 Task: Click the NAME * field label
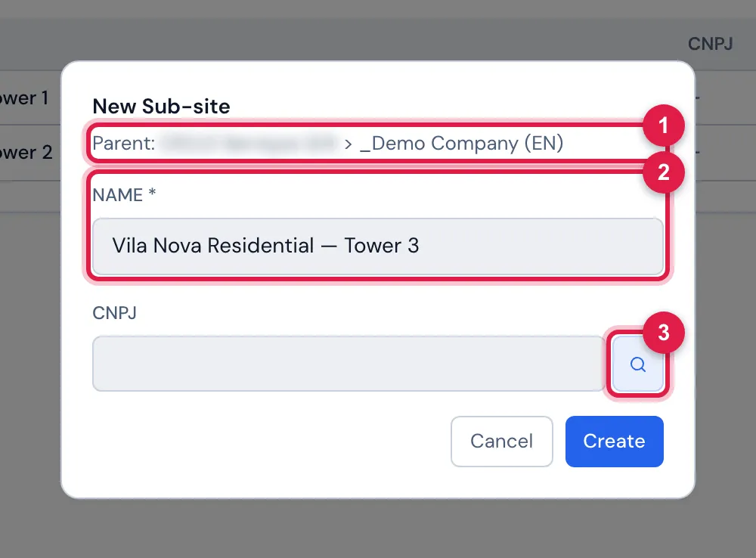coord(124,195)
